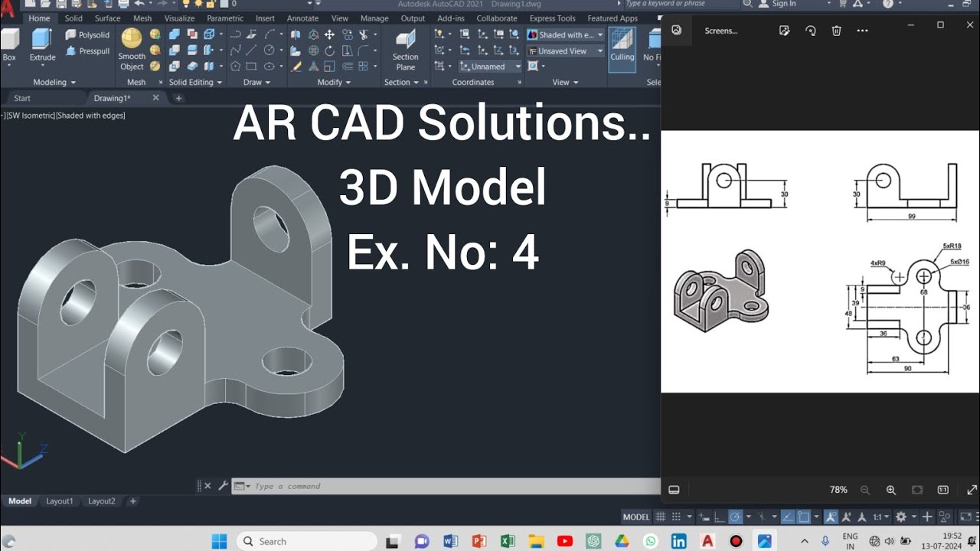Image resolution: width=980 pixels, height=551 pixels.
Task: Toggle polar tracking in the status bar
Action: pos(734,517)
